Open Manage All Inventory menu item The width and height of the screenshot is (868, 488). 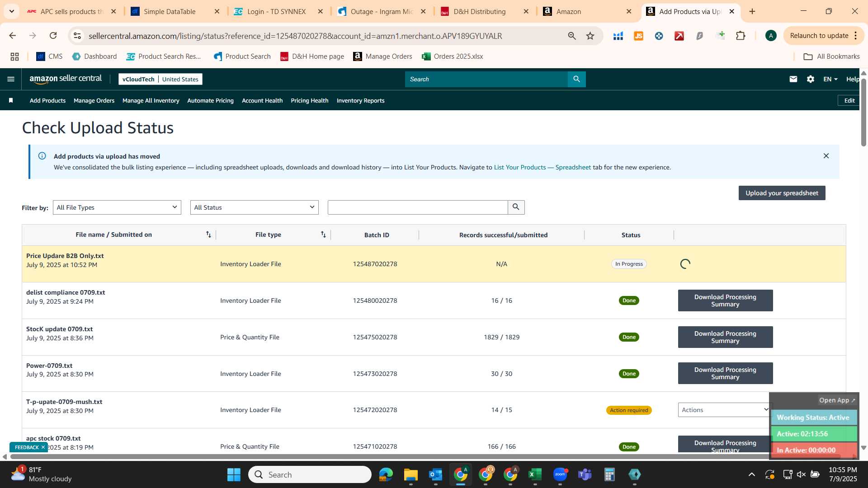[151, 100]
